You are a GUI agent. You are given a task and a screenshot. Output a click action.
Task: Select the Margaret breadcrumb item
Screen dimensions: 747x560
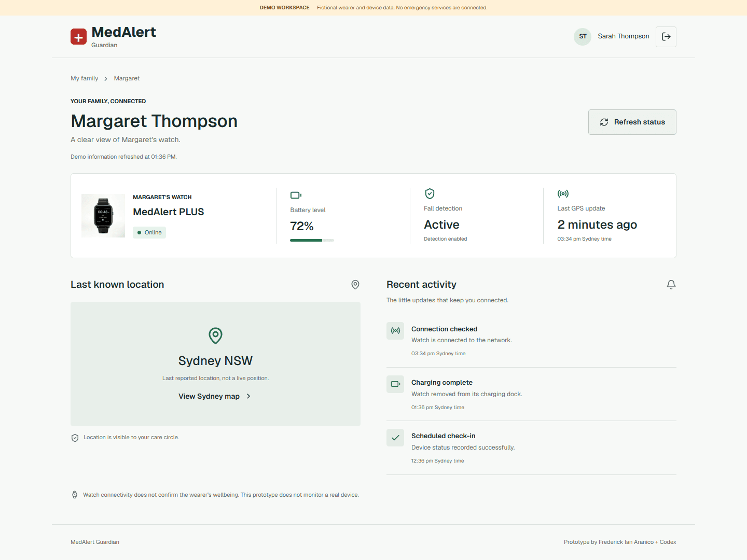tap(127, 78)
